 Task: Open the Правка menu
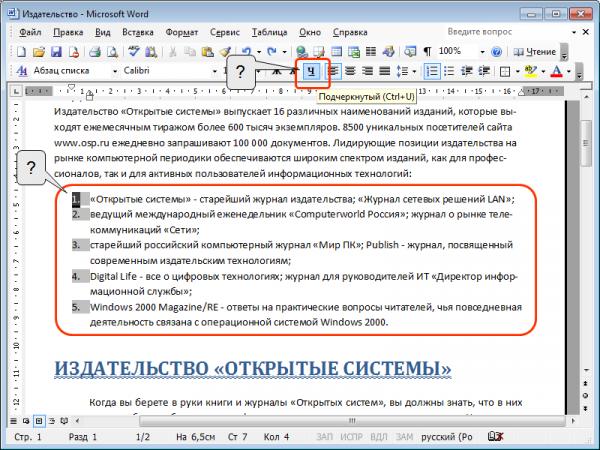point(68,32)
